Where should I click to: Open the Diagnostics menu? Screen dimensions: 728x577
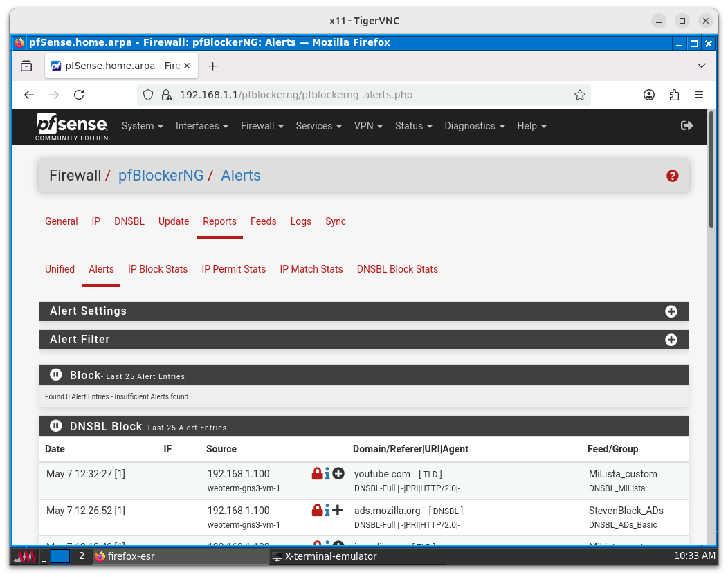(475, 127)
